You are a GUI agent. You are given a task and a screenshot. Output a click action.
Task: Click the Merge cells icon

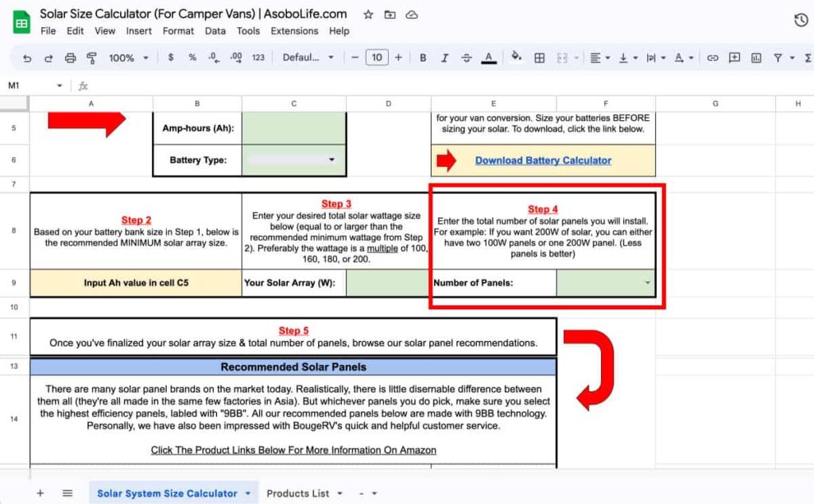point(562,58)
